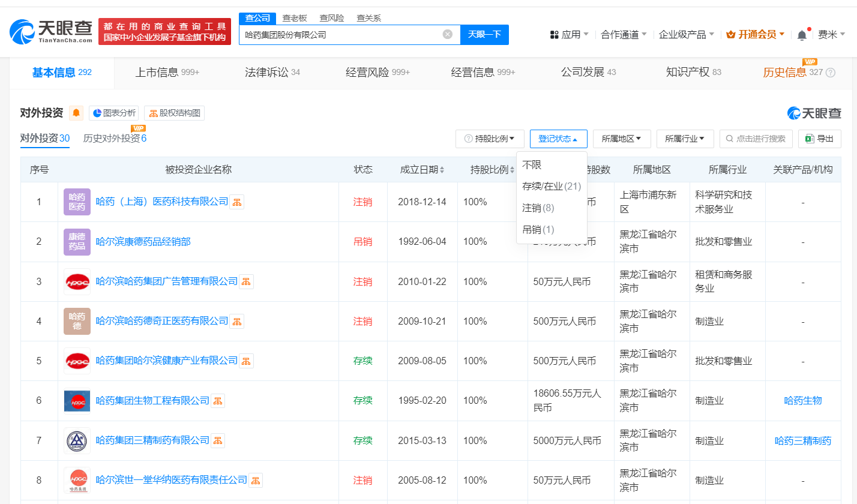Click the 点击进行搜索 table search field
Image resolution: width=857 pixels, height=504 pixels.
(756, 139)
